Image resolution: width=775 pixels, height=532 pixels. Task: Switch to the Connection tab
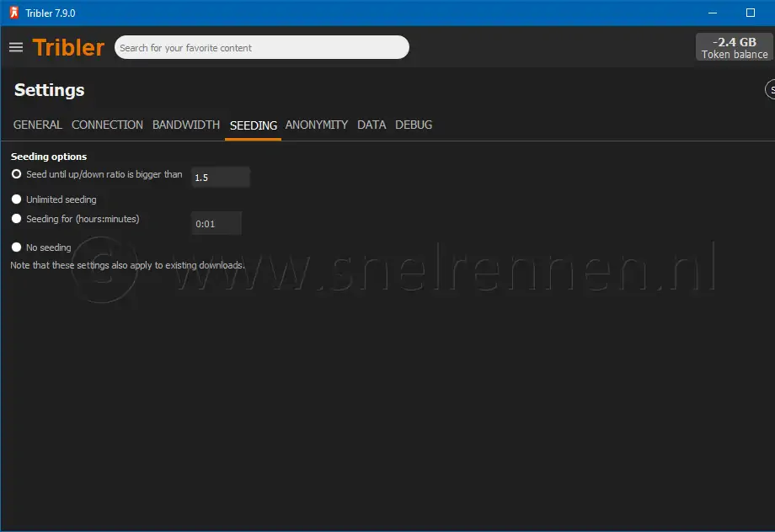coord(107,125)
